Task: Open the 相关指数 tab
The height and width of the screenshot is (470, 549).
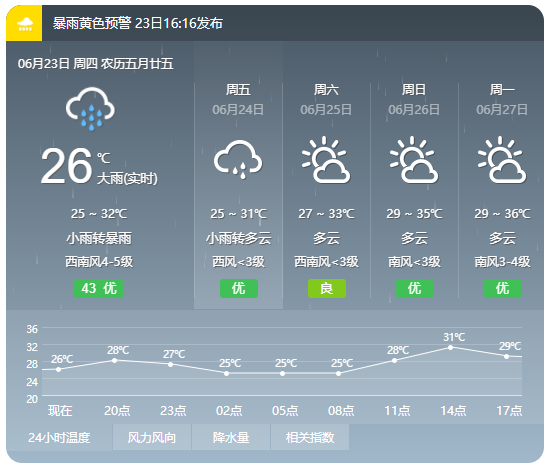Action: (x=310, y=437)
